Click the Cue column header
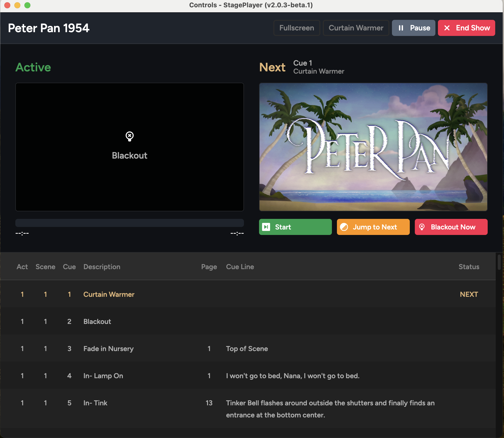This screenshot has height=438, width=504. (69, 267)
